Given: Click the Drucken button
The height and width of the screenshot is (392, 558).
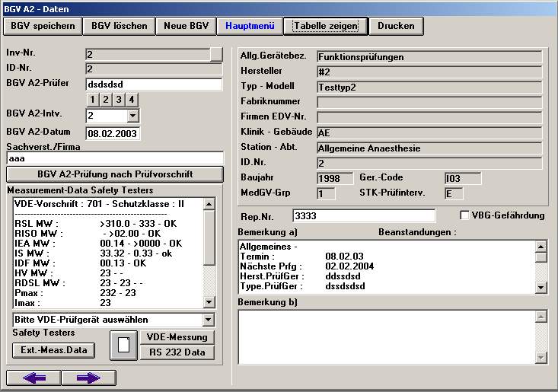Looking at the screenshot, I should 396,26.
